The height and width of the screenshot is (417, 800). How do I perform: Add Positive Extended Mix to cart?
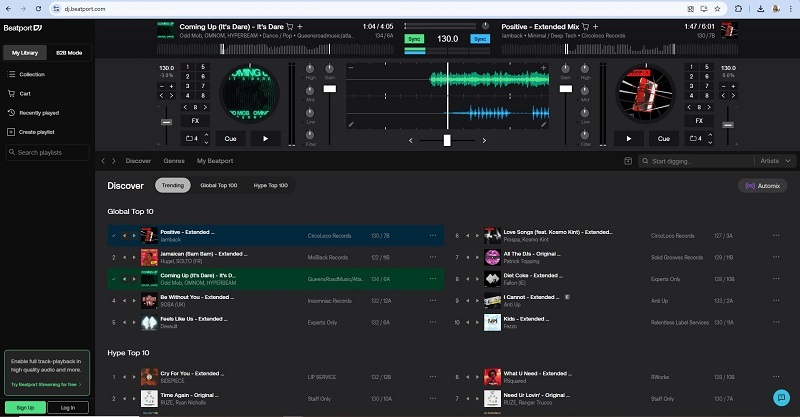[585, 27]
